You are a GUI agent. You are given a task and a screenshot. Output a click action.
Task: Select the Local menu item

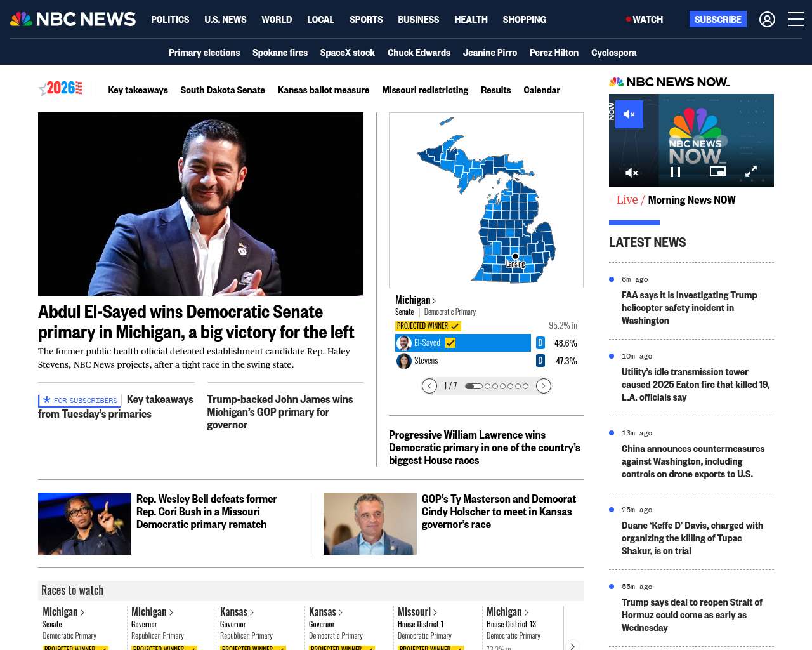(x=320, y=20)
